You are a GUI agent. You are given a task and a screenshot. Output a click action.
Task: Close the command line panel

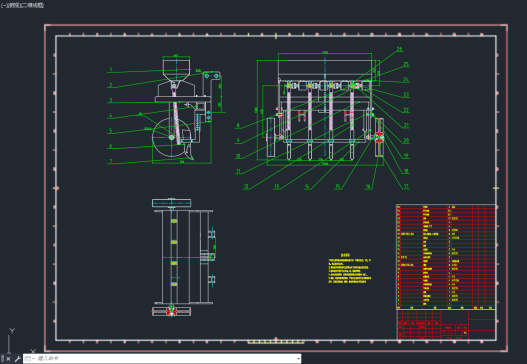click(x=8, y=359)
